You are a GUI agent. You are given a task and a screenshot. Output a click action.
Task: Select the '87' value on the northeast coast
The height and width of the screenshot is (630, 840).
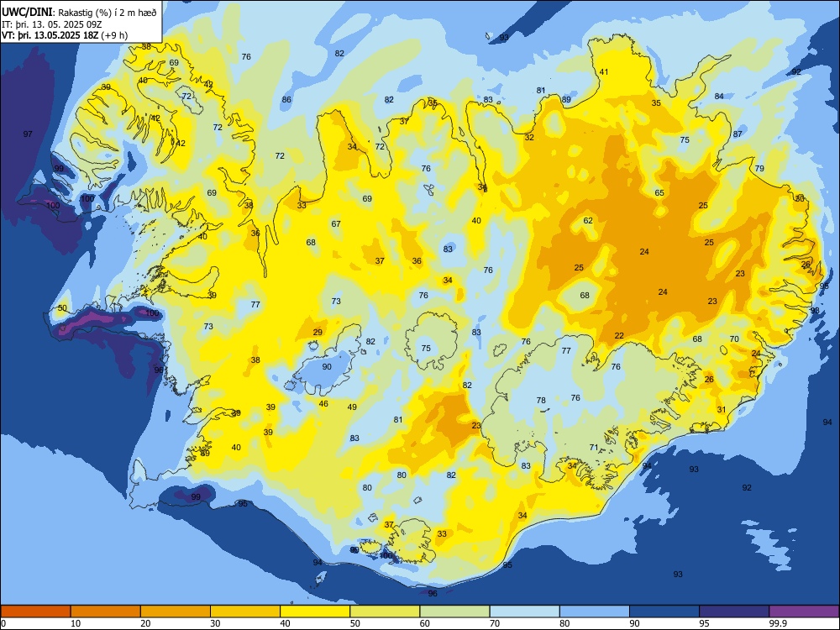click(x=738, y=134)
